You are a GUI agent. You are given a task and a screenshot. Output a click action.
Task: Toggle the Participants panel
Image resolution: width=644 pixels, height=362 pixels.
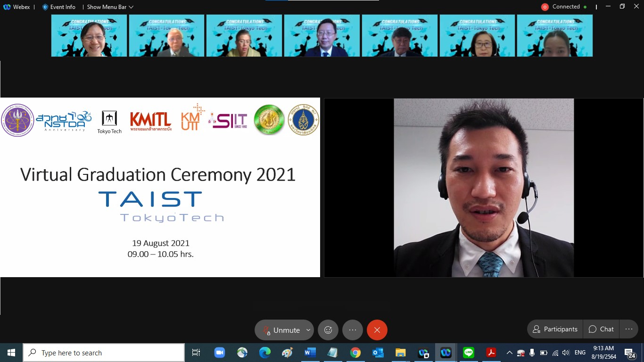(x=555, y=329)
